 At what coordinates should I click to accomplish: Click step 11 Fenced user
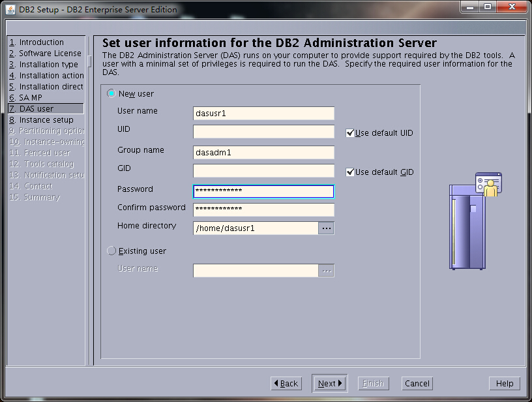[x=40, y=153]
